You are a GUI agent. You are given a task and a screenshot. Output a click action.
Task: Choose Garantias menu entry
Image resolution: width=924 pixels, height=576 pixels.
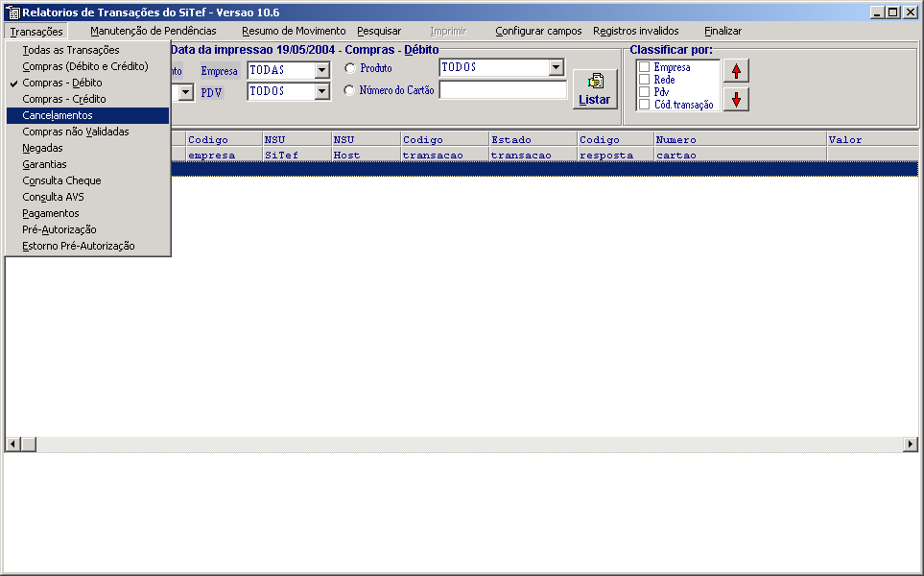(x=88, y=164)
